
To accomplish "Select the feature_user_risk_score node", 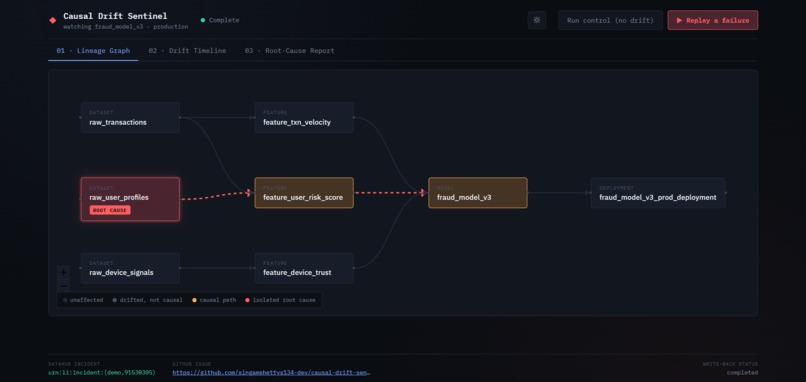I will [x=304, y=193].
